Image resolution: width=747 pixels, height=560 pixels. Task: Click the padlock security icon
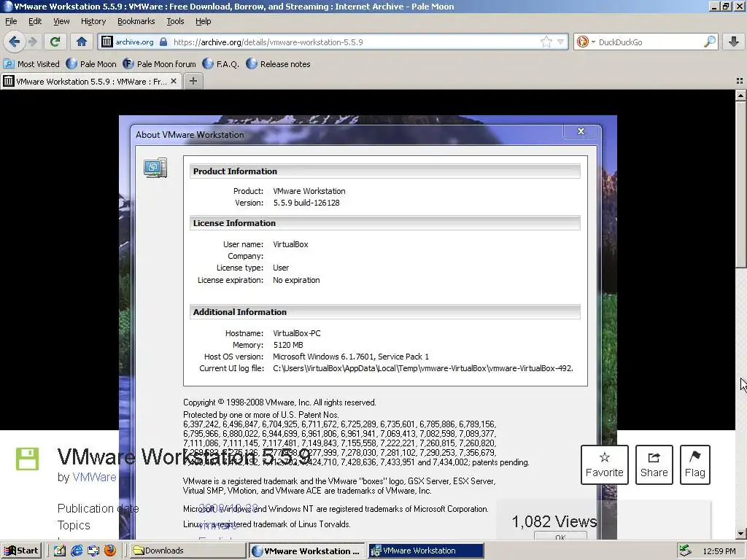click(x=163, y=42)
